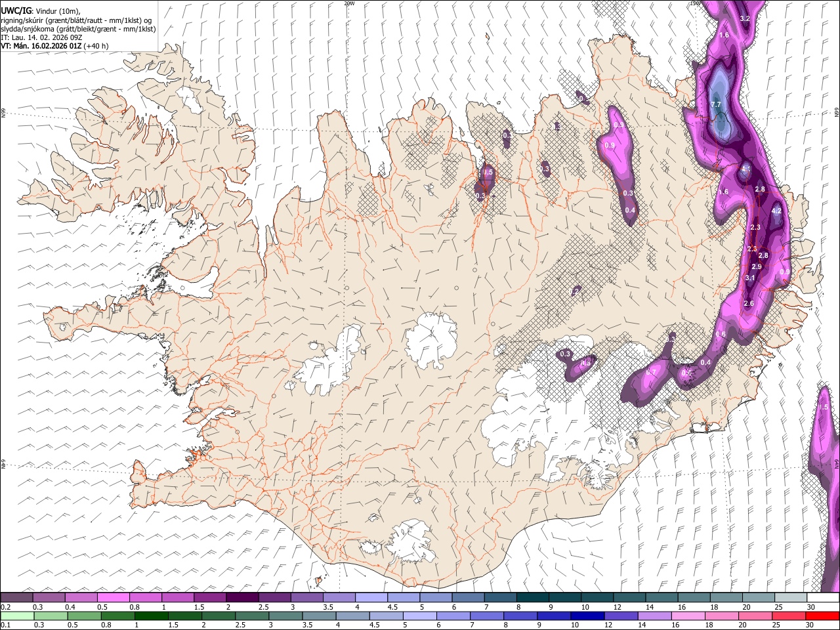840x630 pixels.
Task: Click violet 14 swatch in rain legend
Action: pyautogui.click(x=654, y=616)
